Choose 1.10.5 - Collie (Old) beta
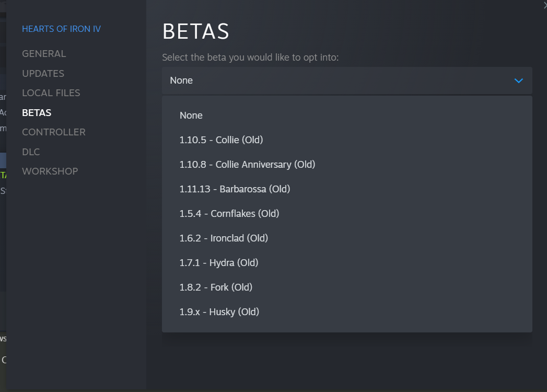The width and height of the screenshot is (547, 392). pos(221,140)
